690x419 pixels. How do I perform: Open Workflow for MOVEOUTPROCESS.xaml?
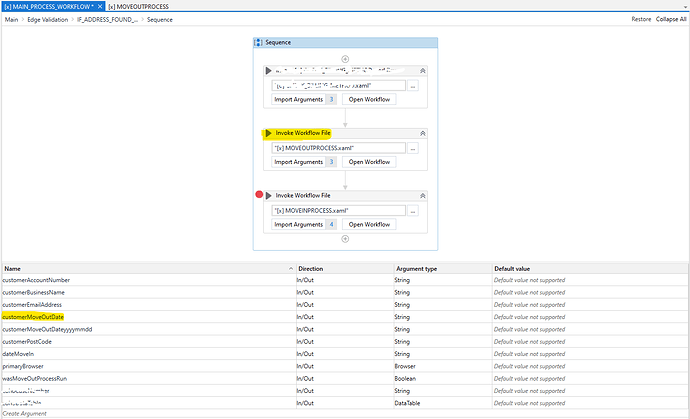click(x=369, y=162)
